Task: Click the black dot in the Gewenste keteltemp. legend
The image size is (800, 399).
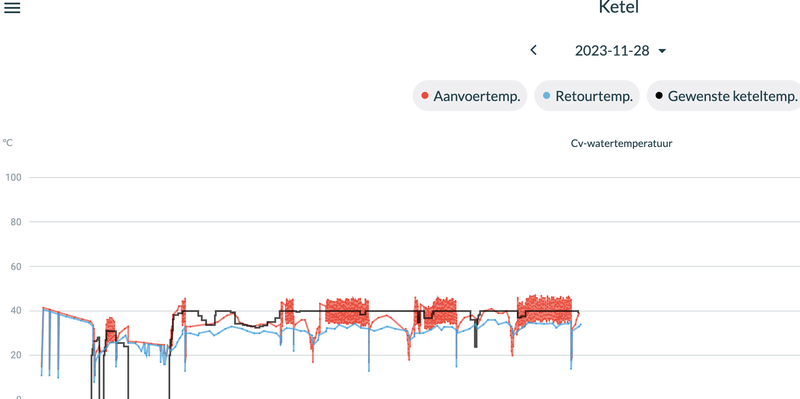Action: 659,96
